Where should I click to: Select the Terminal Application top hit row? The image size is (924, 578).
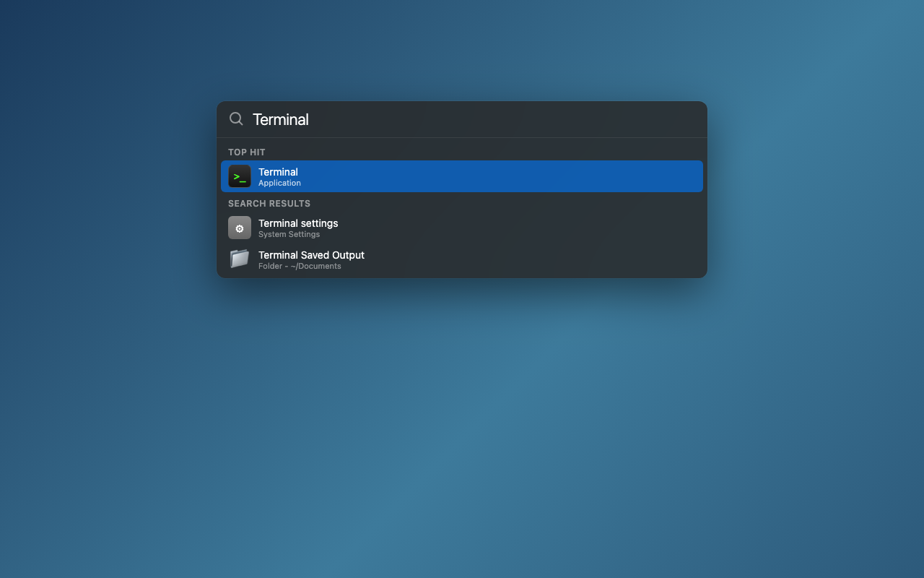(462, 176)
